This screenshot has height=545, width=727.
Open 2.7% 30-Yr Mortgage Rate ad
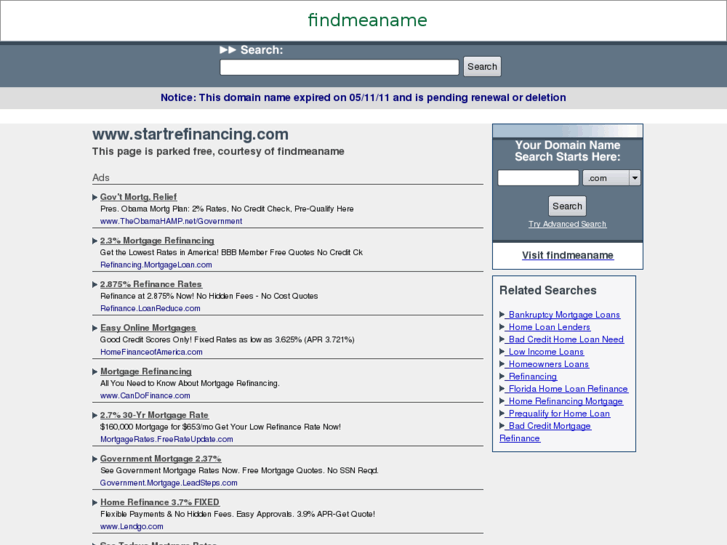coord(154,415)
